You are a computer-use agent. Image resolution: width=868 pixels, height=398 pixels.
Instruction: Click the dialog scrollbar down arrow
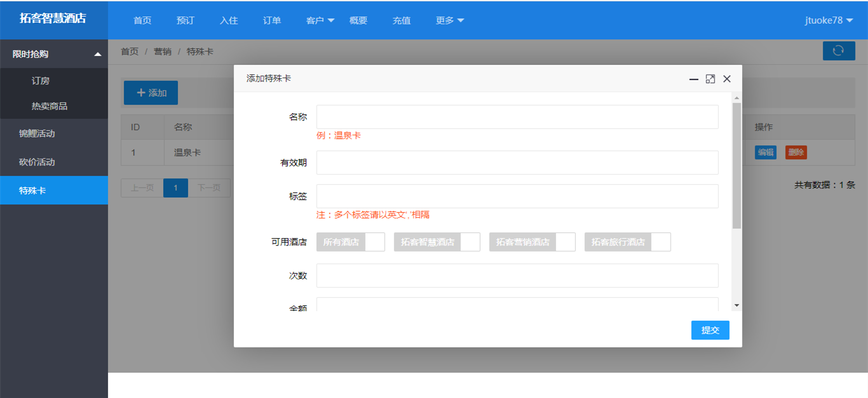click(737, 305)
